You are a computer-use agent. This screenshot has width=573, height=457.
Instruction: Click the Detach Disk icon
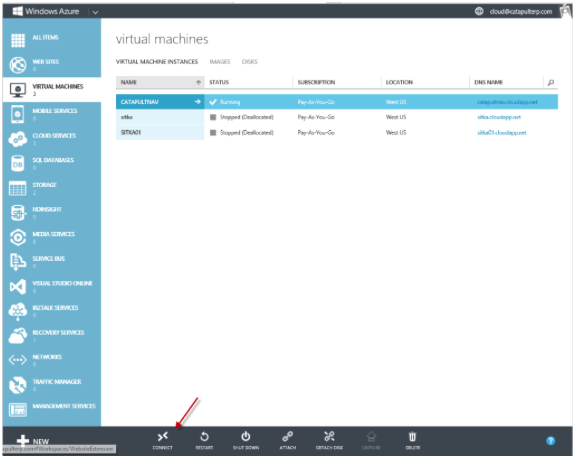tap(329, 437)
